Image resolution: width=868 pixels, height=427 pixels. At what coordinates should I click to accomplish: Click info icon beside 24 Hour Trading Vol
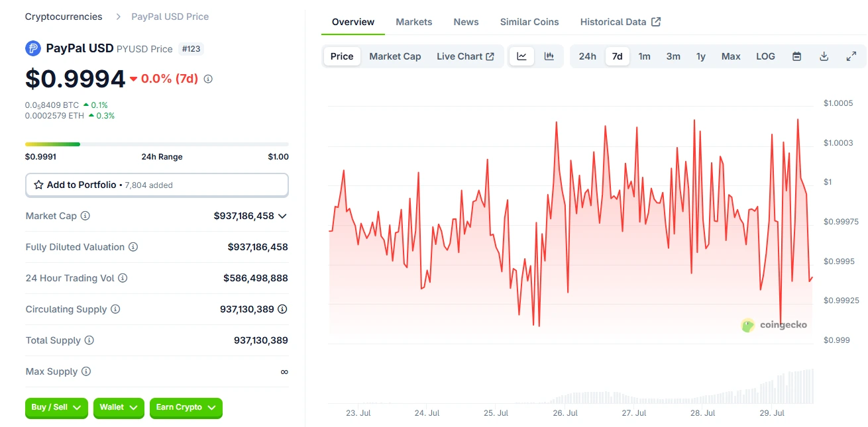point(123,278)
